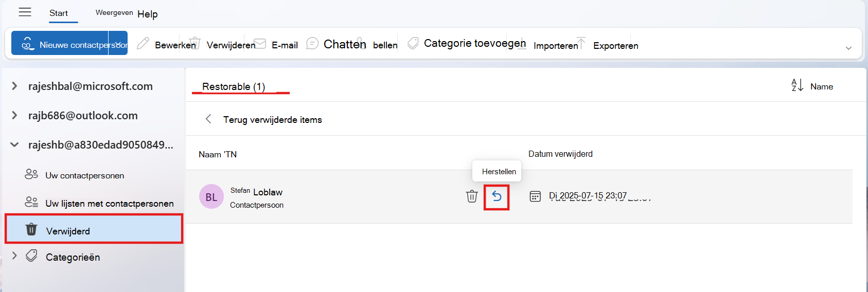The image size is (868, 292).
Task: Expand the ribbon with chevron
Action: tap(848, 48)
